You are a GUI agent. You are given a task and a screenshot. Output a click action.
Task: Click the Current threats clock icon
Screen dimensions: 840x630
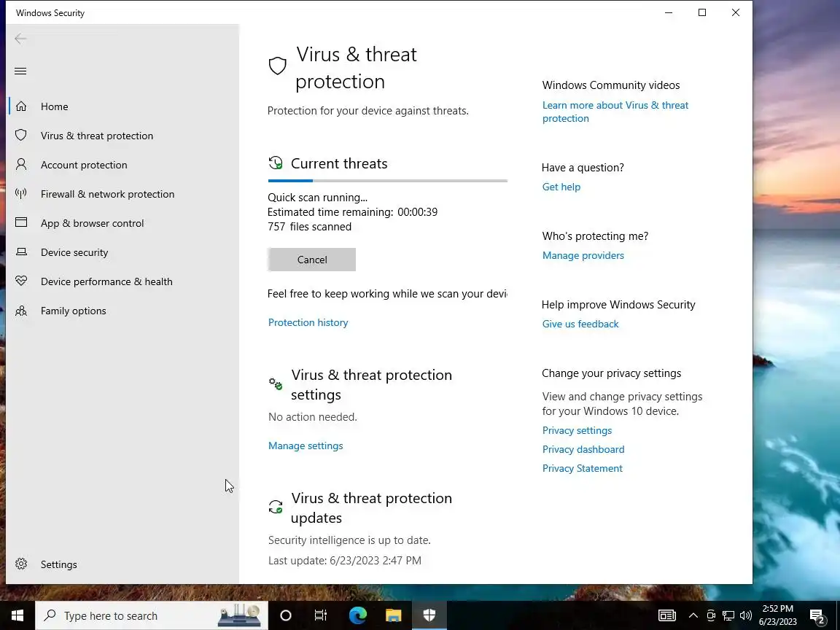[276, 163]
